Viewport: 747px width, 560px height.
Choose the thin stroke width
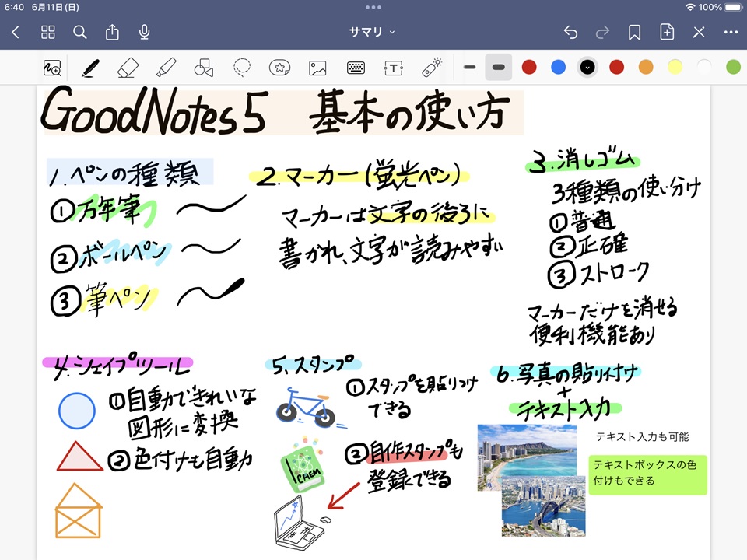point(470,67)
